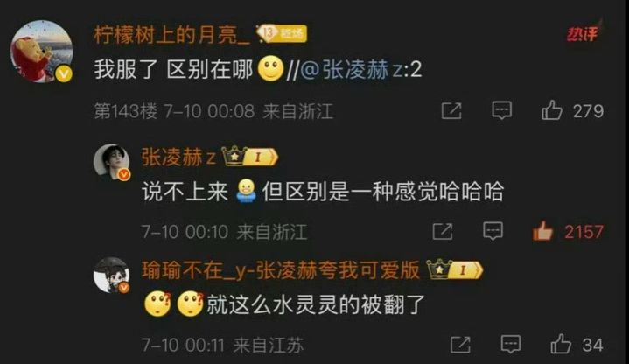
Task: Share 张凌赫z's reply about 感觉
Action: point(443,232)
